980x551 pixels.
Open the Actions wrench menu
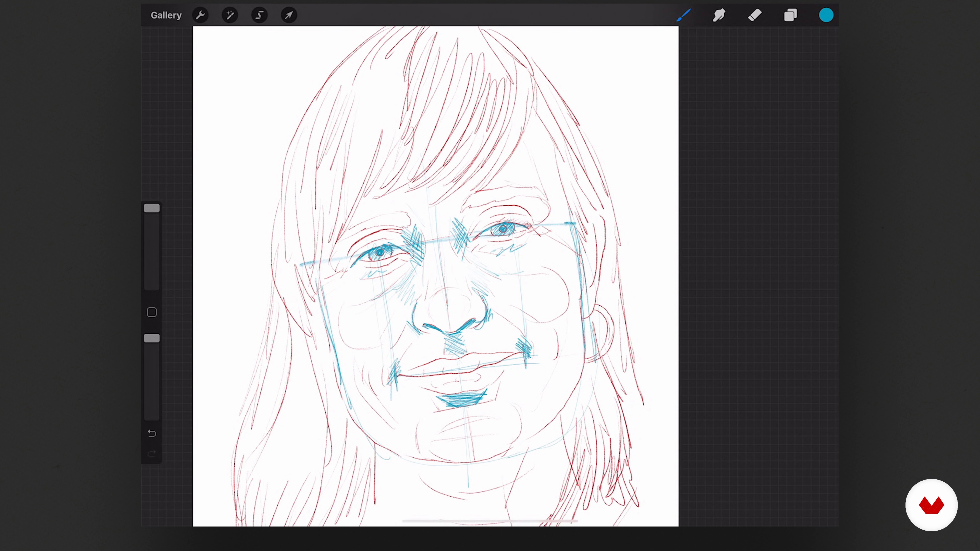pyautogui.click(x=201, y=15)
